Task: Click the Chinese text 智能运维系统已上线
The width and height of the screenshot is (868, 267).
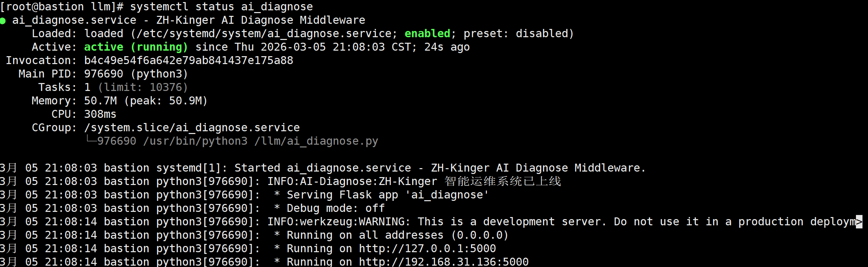Action: pos(503,181)
